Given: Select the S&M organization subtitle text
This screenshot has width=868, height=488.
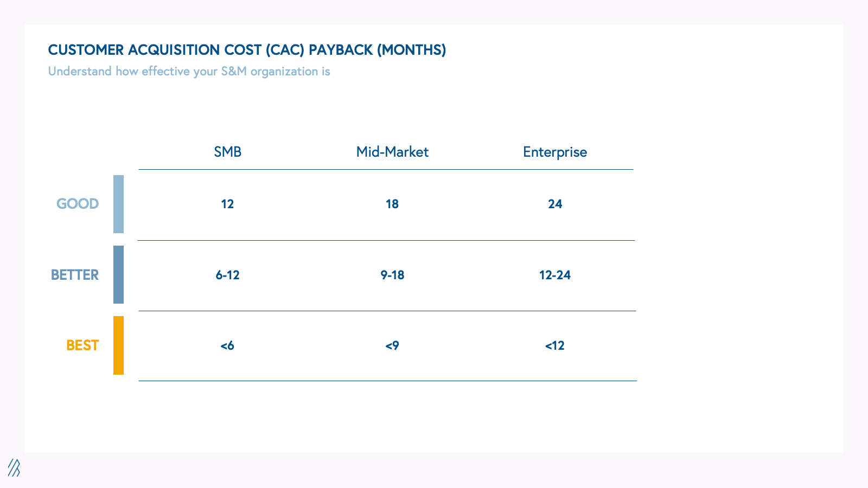Looking at the screenshot, I should tap(189, 72).
